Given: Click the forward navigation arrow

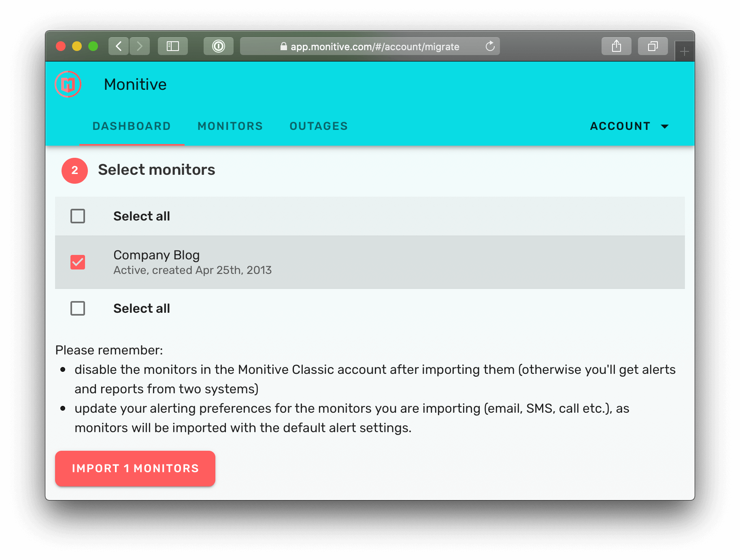Looking at the screenshot, I should pyautogui.click(x=140, y=46).
